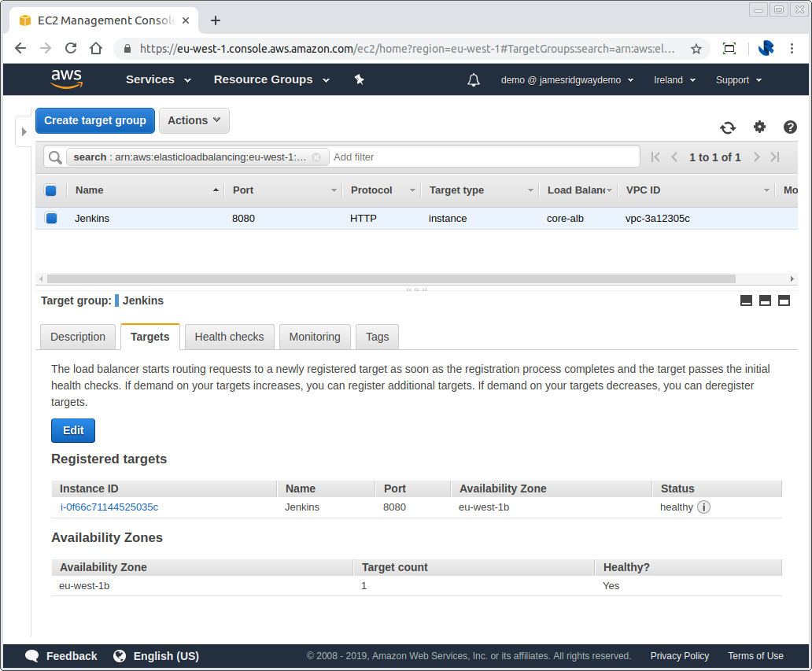812x671 pixels.
Task: Open the VPC ID column sort arrow
Action: click(766, 190)
